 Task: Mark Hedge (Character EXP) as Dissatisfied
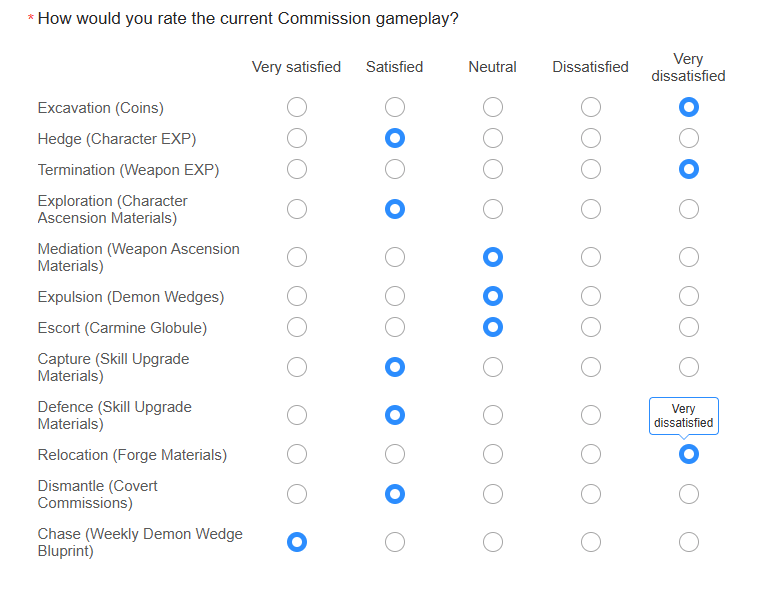coord(591,138)
